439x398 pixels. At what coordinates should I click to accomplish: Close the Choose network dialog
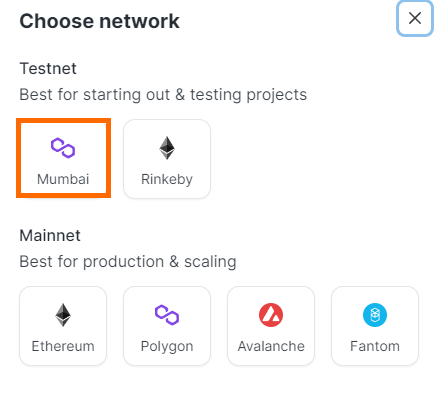click(415, 18)
